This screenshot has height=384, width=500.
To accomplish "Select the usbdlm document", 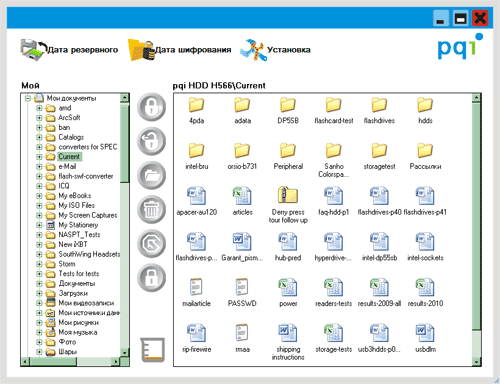I will click(425, 338).
